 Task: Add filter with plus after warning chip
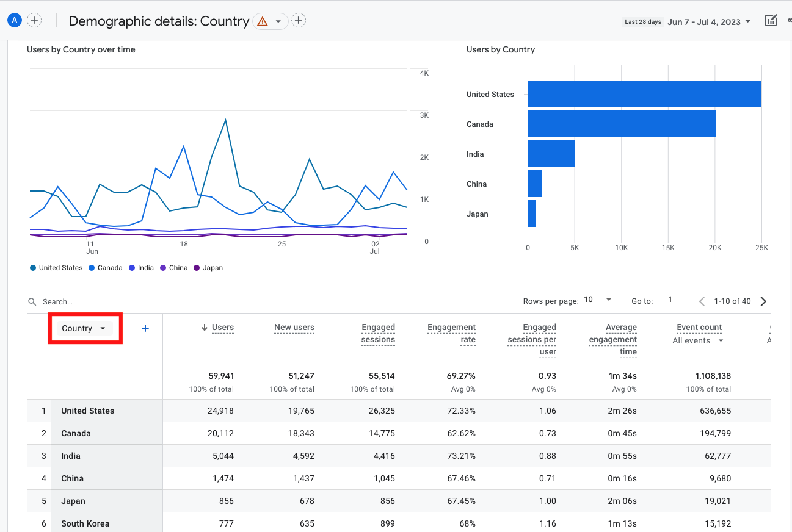tap(298, 21)
